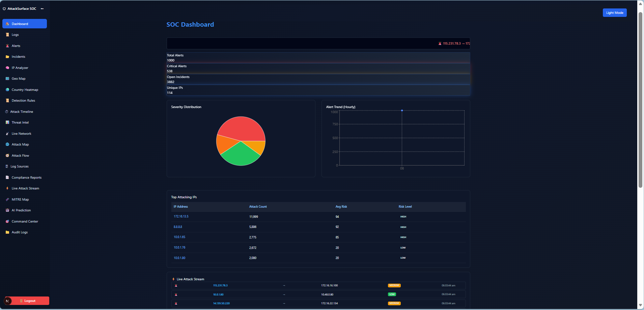Click the Risk Level column header
The width and height of the screenshot is (644, 310).
point(405,207)
